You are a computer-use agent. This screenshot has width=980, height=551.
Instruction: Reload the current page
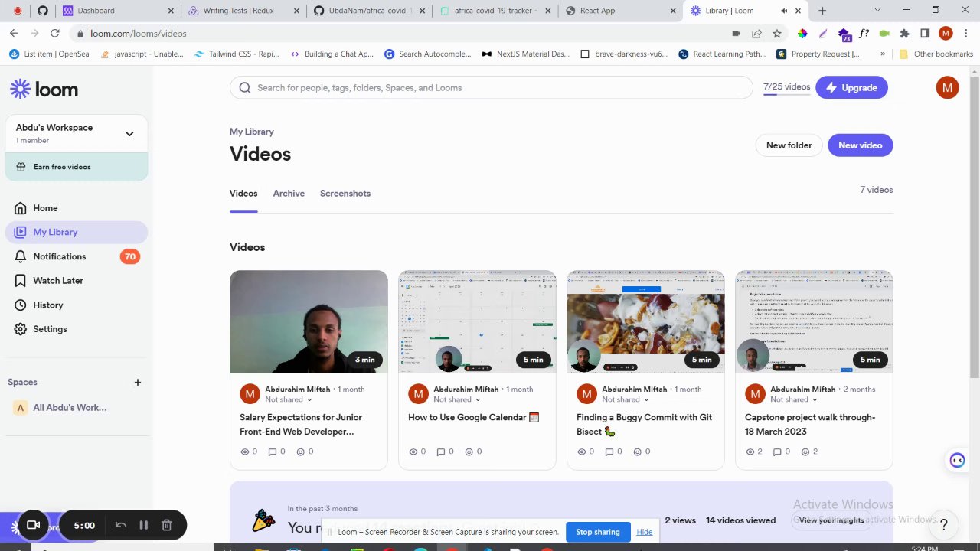point(54,34)
